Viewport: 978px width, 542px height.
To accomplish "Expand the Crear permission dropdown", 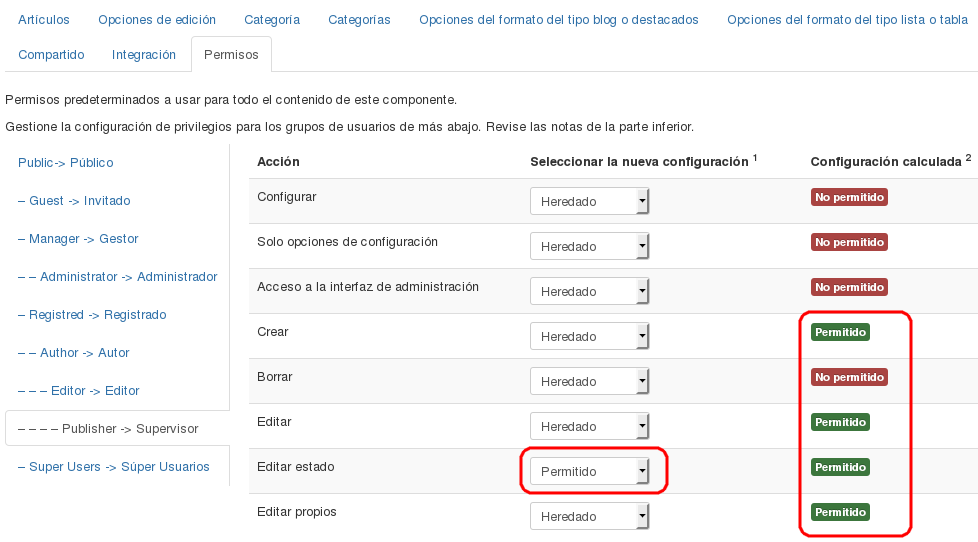I will click(590, 337).
